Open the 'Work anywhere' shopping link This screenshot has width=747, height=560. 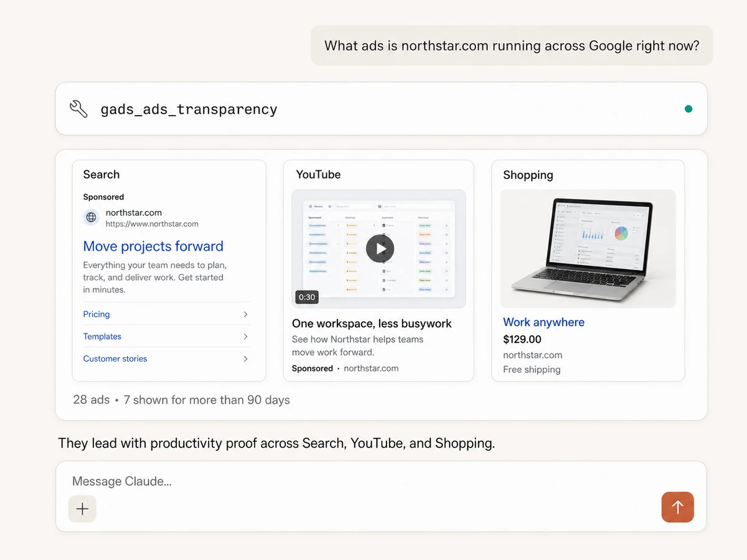(x=543, y=322)
